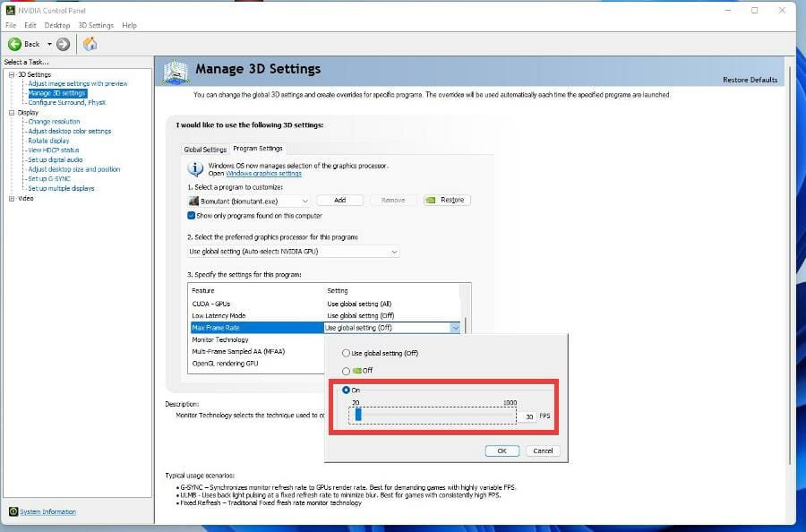Image resolution: width=806 pixels, height=532 pixels.
Task: Select the CUDA - GPUs feature row
Action: click(x=326, y=304)
